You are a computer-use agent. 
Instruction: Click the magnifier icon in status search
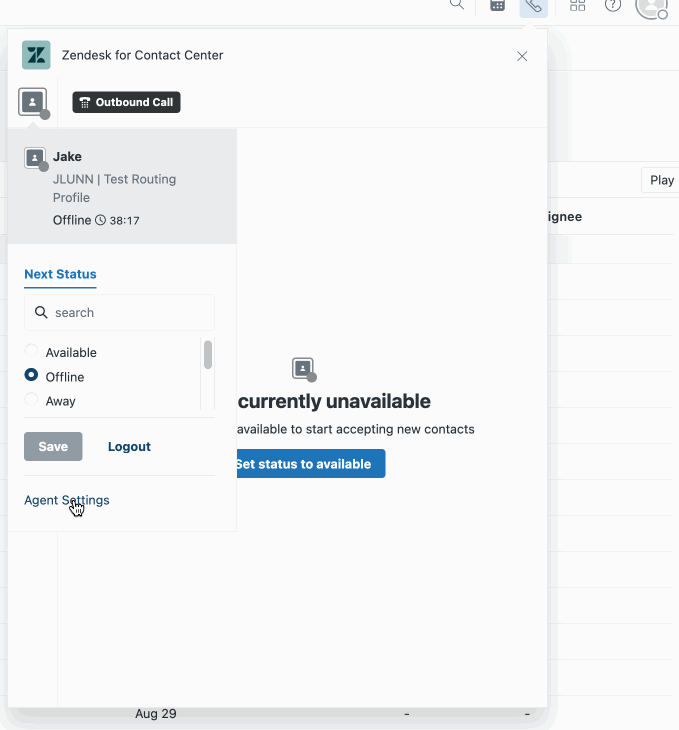41,312
